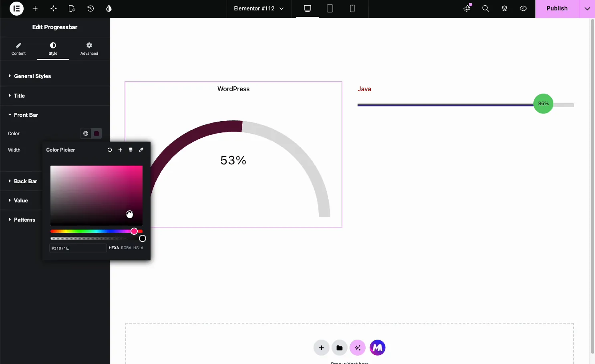Select RGBA color format

[x=126, y=248]
